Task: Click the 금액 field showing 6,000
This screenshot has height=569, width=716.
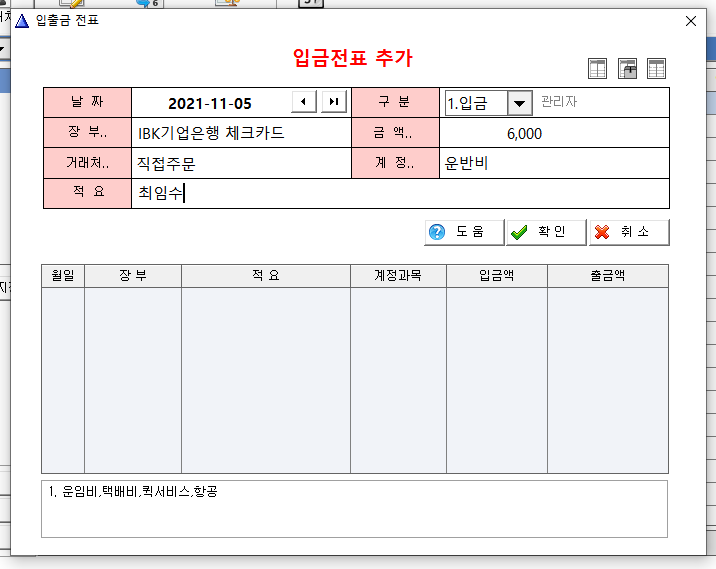Action: click(x=554, y=133)
